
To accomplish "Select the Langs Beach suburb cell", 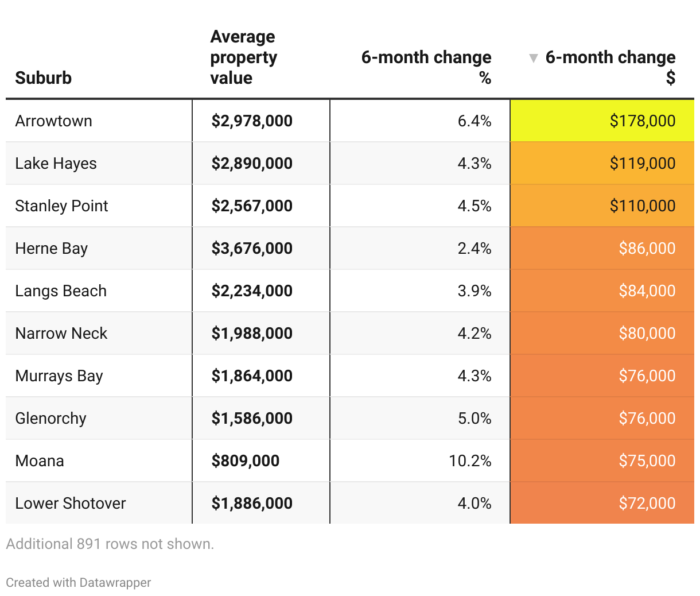I will [99, 291].
